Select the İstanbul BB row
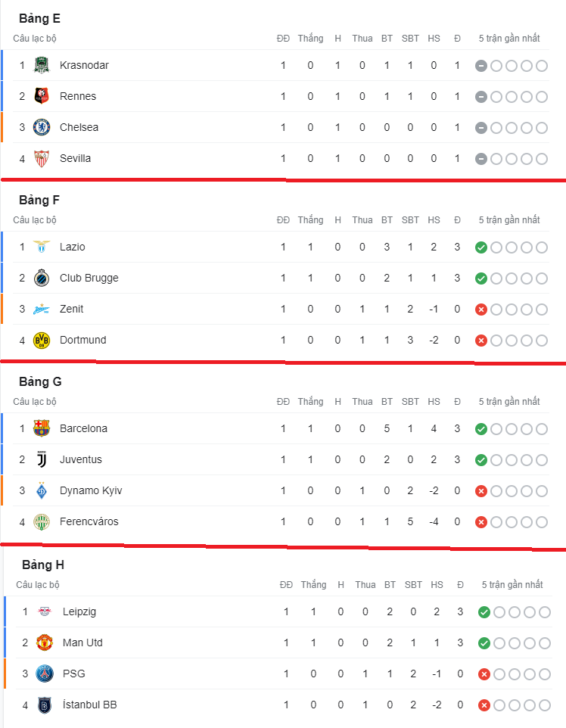 [278, 705]
